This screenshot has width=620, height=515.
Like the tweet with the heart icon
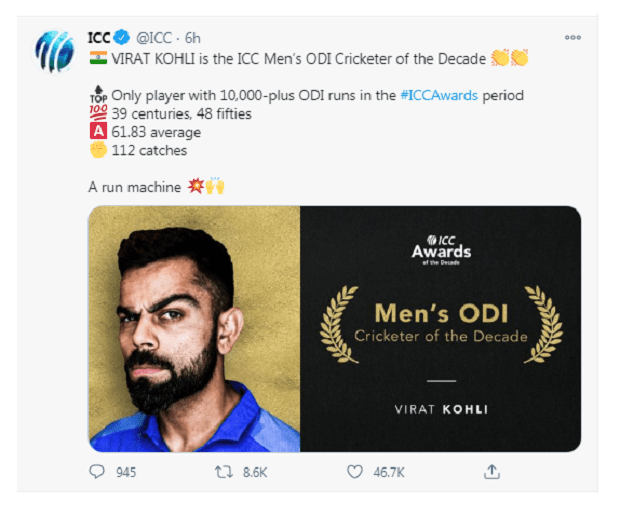(354, 471)
